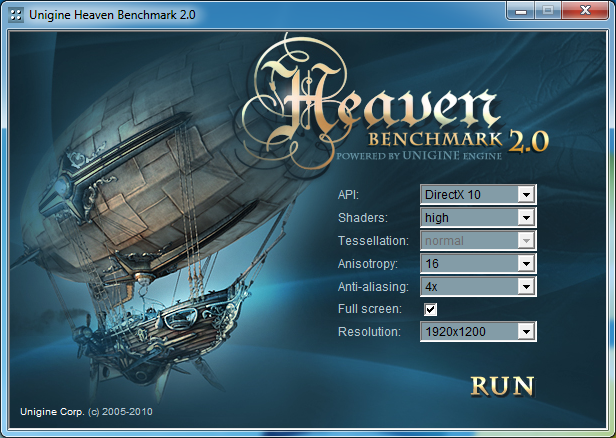Open the Resolution dropdown showing 1920x1200
Viewport: 616px width, 438px height.
[x=478, y=332]
